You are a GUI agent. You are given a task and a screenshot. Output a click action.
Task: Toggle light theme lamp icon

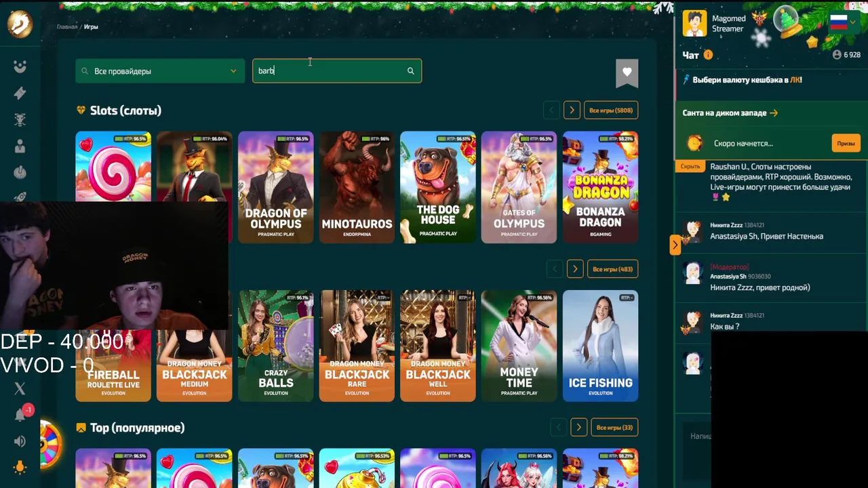tap(20, 468)
